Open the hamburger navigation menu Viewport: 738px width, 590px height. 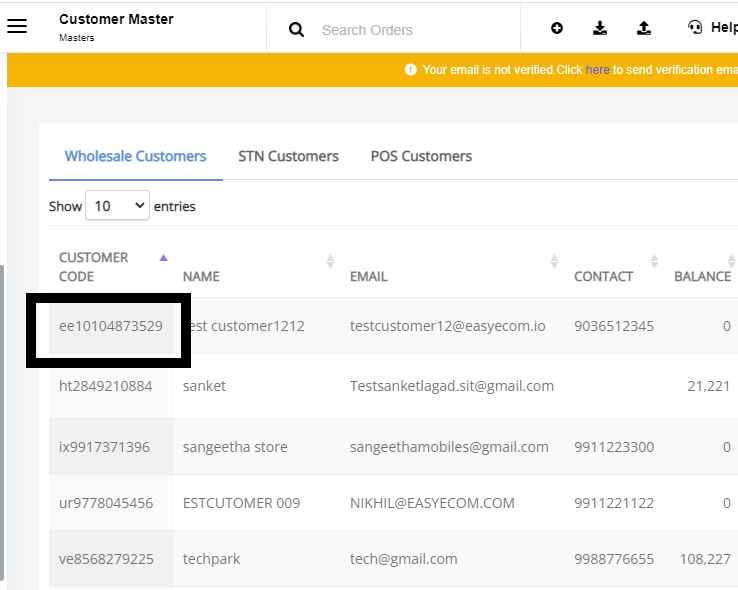tap(17, 26)
